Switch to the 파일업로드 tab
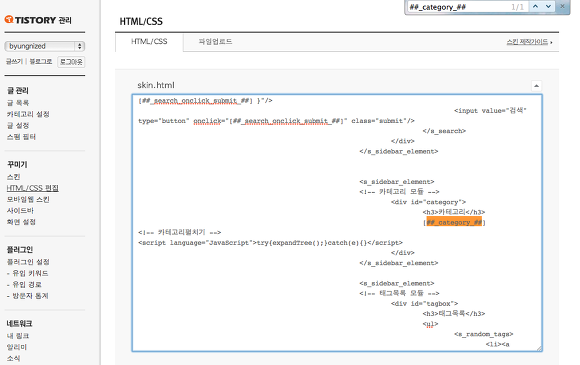The width and height of the screenshot is (580, 365). pos(215,41)
